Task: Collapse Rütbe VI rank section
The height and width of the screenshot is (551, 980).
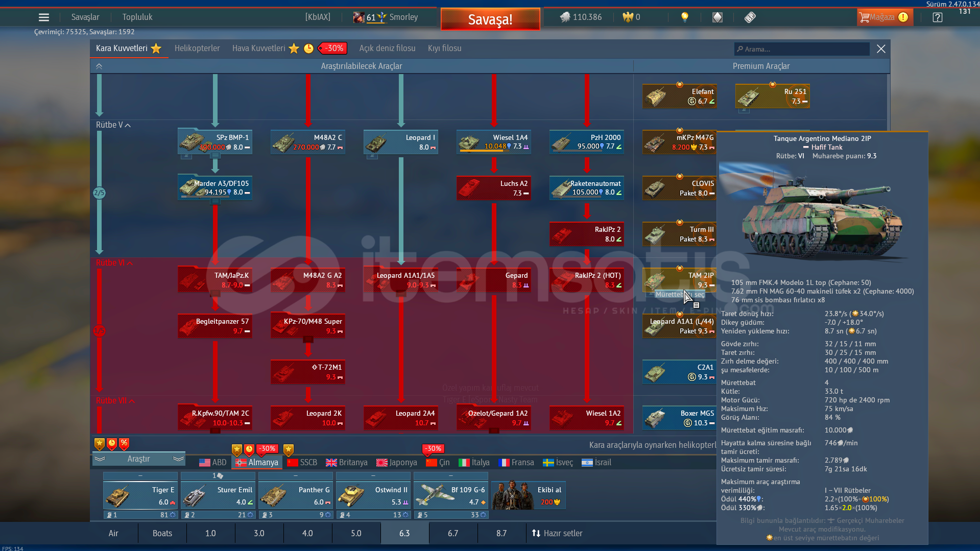Action: click(x=114, y=263)
